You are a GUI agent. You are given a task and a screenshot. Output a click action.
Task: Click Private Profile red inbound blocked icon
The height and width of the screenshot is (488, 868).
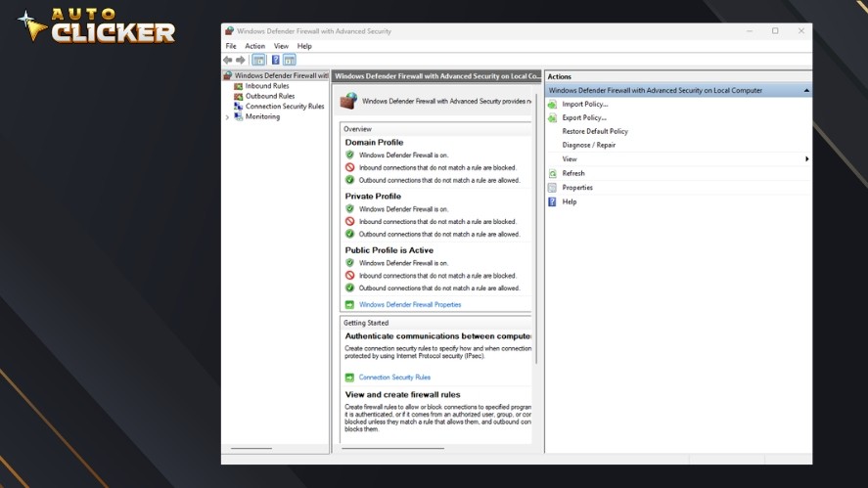click(x=350, y=221)
